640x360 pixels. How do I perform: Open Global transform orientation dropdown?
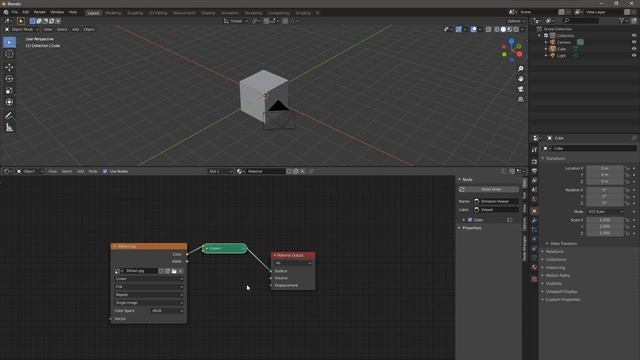pos(236,21)
